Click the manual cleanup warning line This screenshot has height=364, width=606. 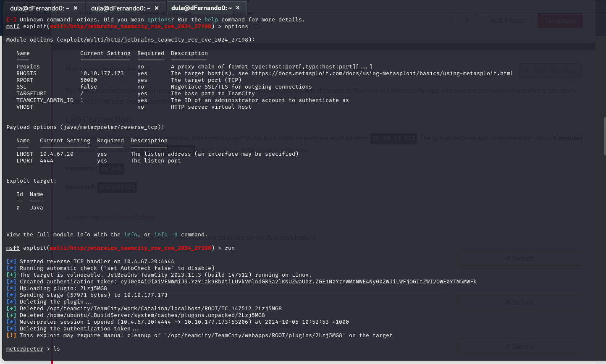pos(199,335)
